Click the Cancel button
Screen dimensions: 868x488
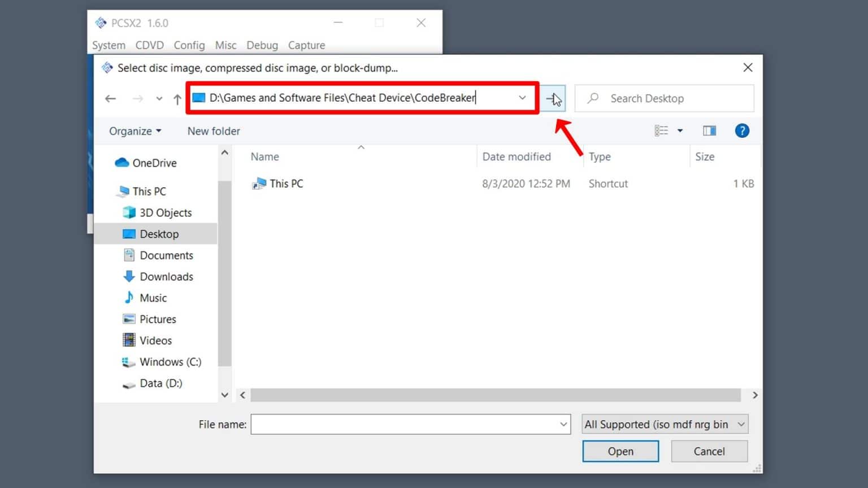coord(709,451)
